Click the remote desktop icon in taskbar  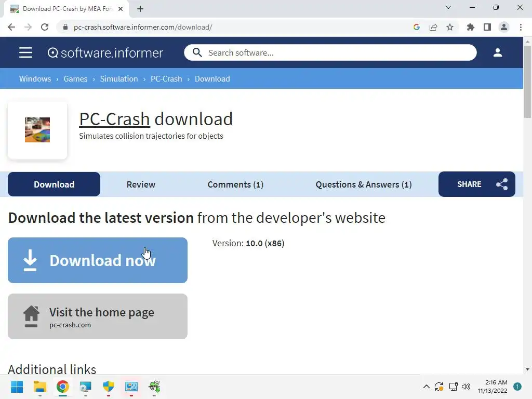point(86,387)
